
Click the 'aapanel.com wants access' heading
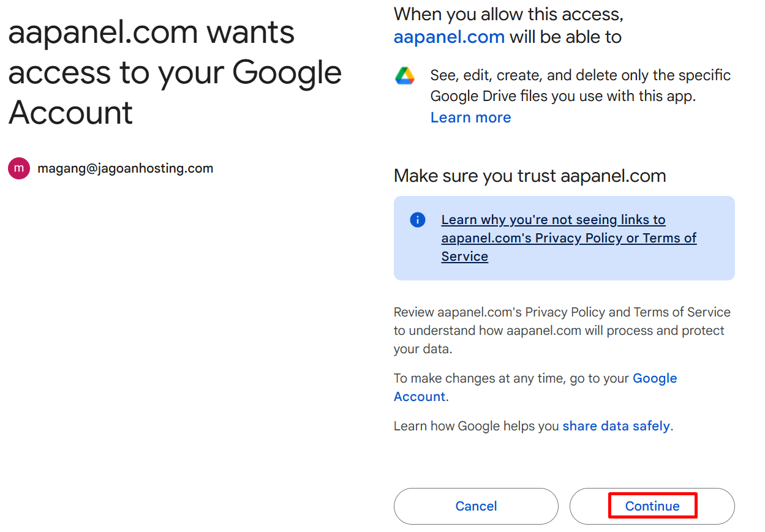(175, 72)
